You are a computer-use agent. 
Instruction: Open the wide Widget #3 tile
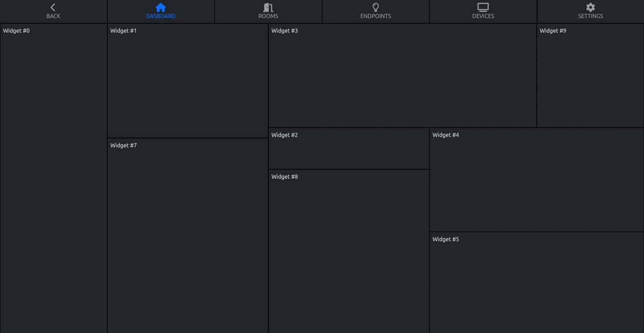[402, 76]
